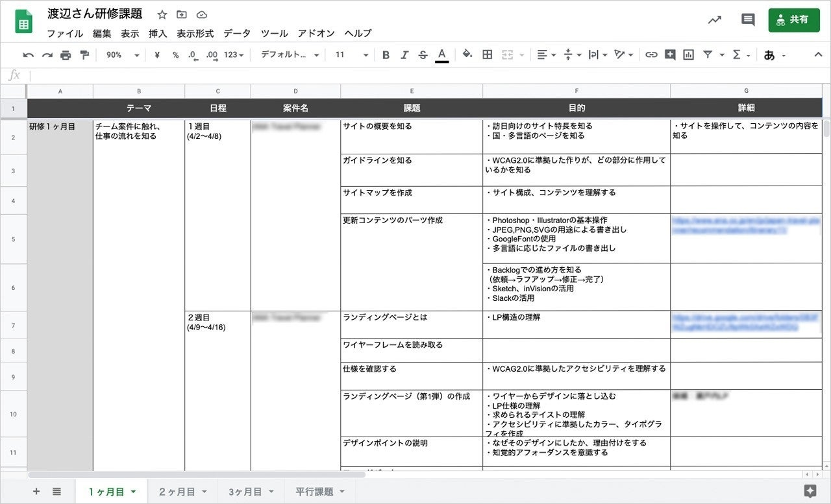Open the font size 11 dropdown
The width and height of the screenshot is (831, 504).
pos(352,55)
